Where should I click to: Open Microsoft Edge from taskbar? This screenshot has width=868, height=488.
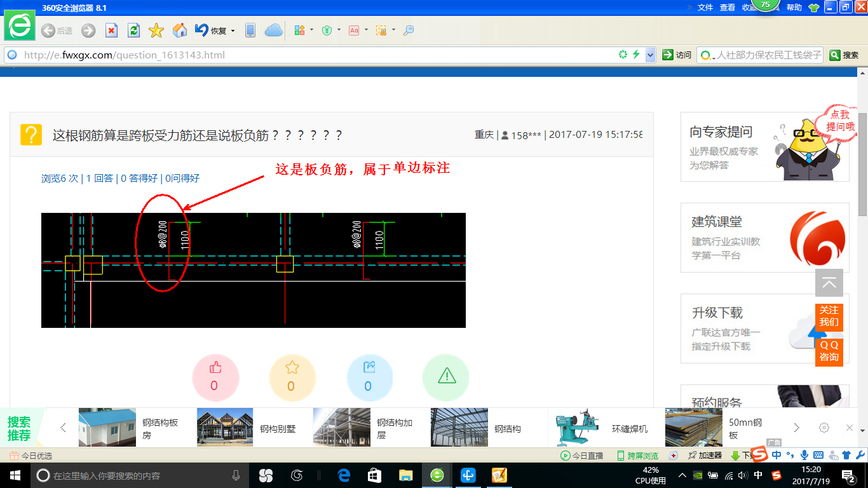click(x=344, y=475)
